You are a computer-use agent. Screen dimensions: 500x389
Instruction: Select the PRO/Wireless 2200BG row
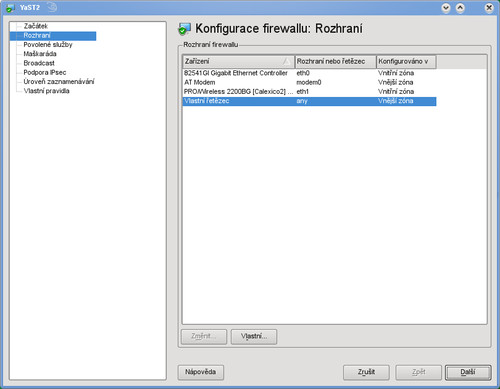(x=309, y=92)
